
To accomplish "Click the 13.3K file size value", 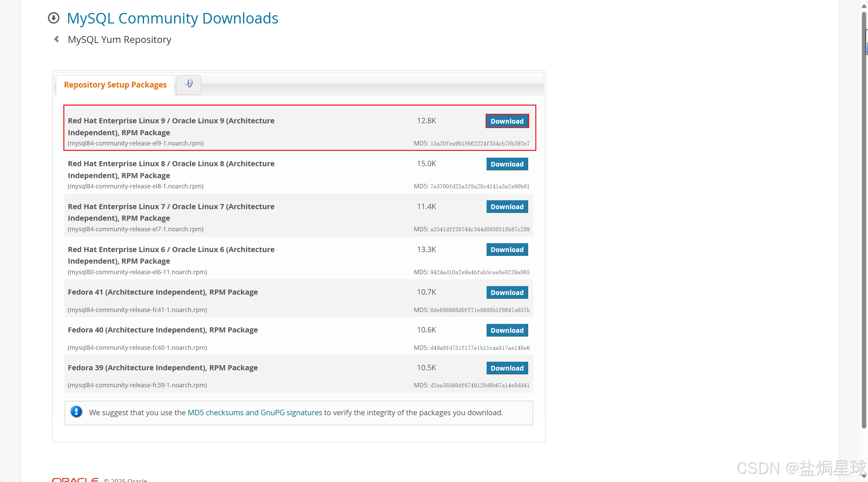I will (x=426, y=250).
